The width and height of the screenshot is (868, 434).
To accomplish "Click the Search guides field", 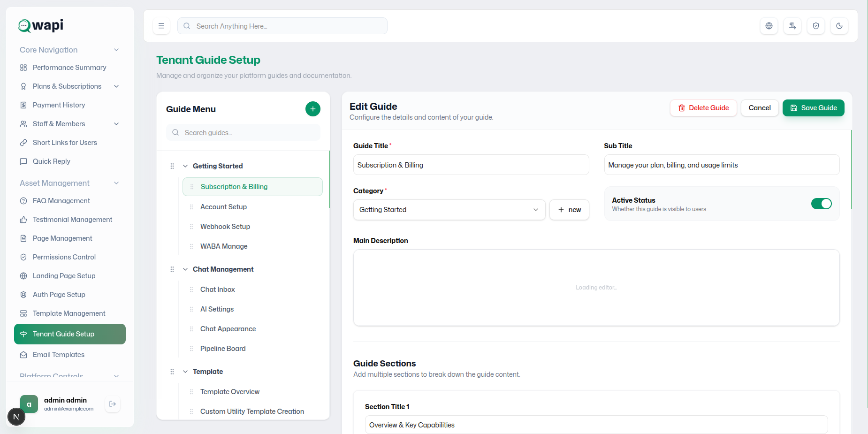I will 243,133.
